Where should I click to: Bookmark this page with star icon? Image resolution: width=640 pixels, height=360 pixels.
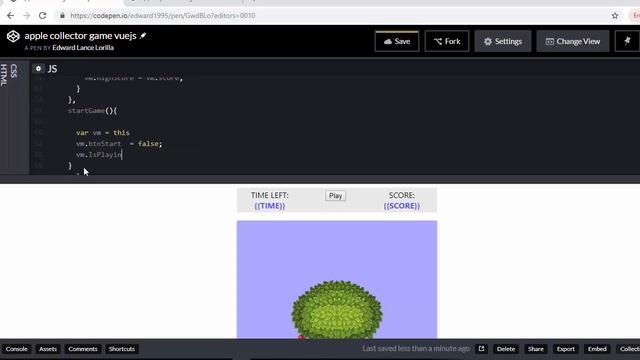pyautogui.click(x=615, y=16)
